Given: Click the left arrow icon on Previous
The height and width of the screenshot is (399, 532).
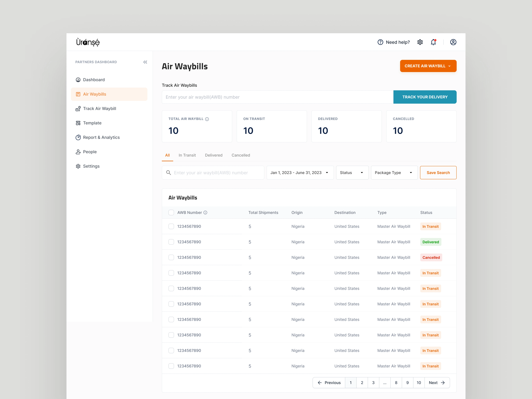Looking at the screenshot, I should (320, 383).
